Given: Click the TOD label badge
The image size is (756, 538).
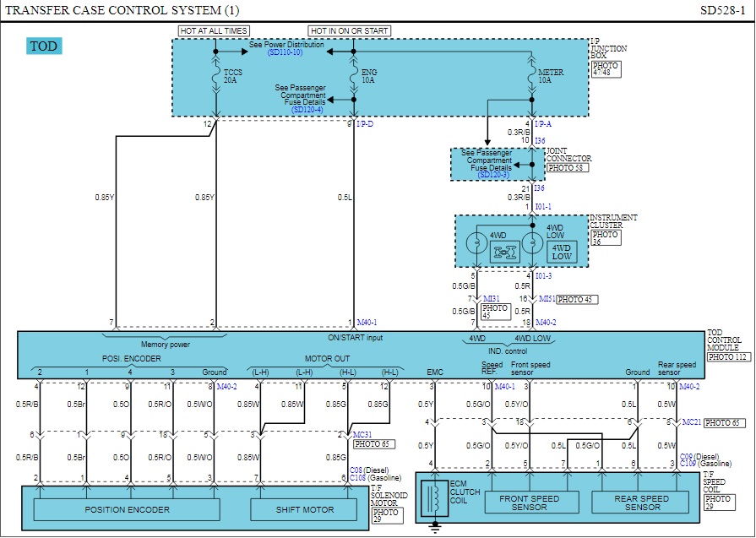Looking at the screenshot, I should pyautogui.click(x=44, y=46).
